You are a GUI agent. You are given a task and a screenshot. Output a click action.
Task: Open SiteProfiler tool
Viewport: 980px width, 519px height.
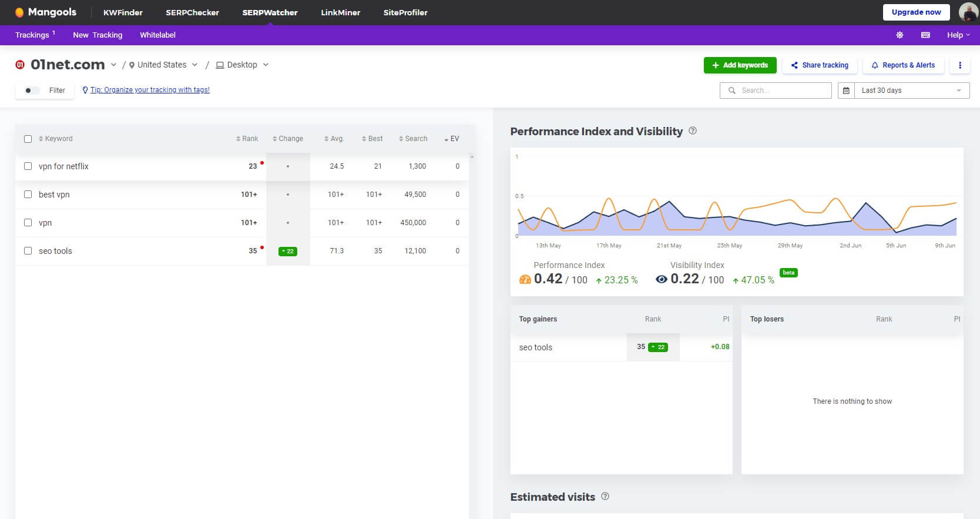point(405,12)
